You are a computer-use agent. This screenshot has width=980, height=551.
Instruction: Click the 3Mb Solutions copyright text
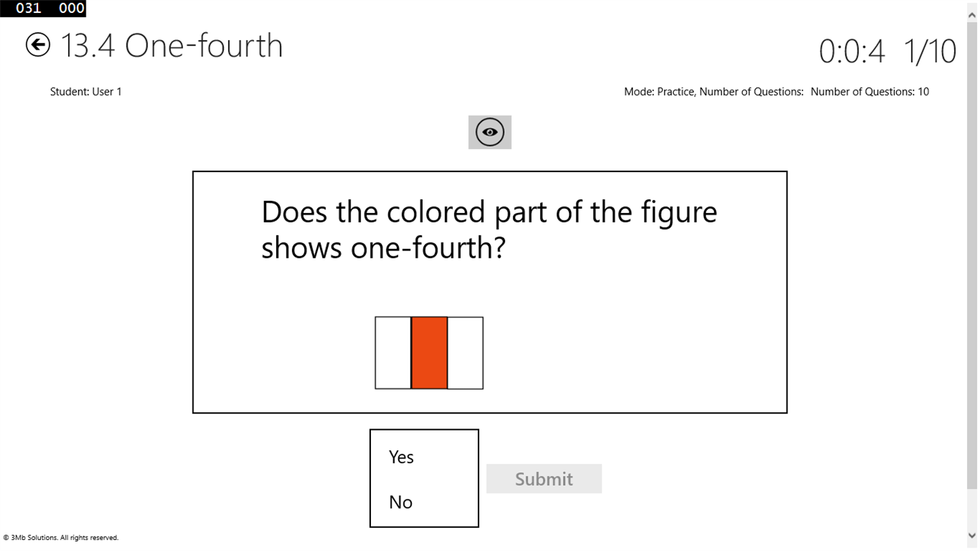(61, 537)
